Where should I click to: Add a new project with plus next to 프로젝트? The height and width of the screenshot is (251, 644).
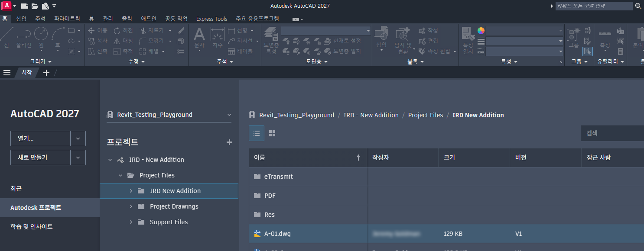coord(230,142)
